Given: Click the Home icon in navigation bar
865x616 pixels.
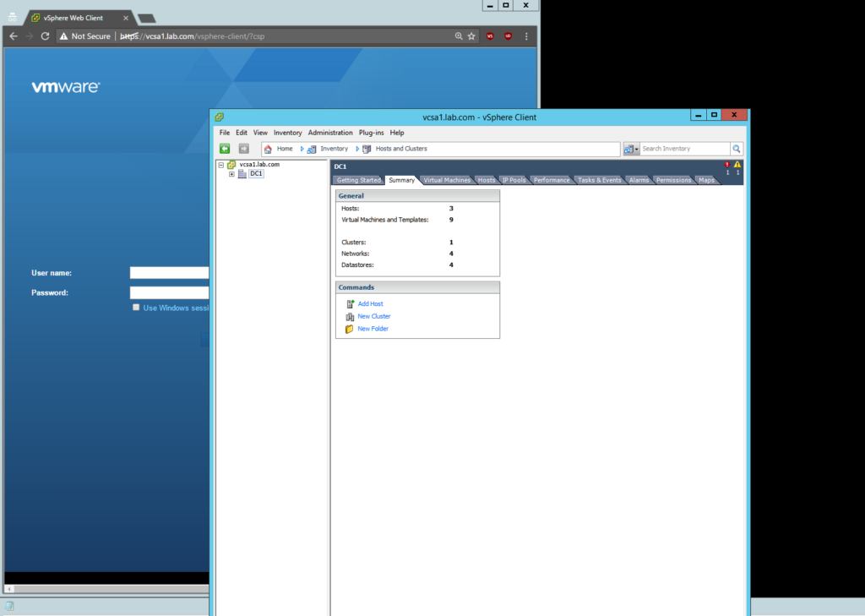Looking at the screenshot, I should 268,149.
